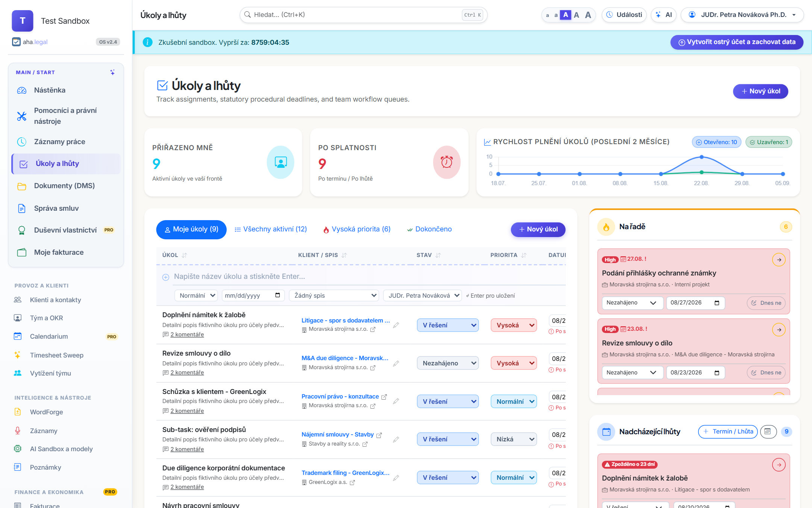Sort table by KLIENT / SPIS column
Image resolution: width=812 pixels, height=508 pixels.
point(323,255)
